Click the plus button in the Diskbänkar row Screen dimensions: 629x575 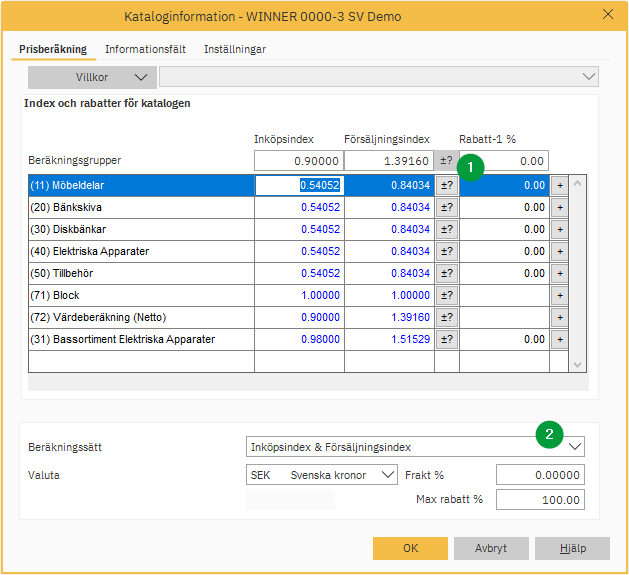coord(559,229)
